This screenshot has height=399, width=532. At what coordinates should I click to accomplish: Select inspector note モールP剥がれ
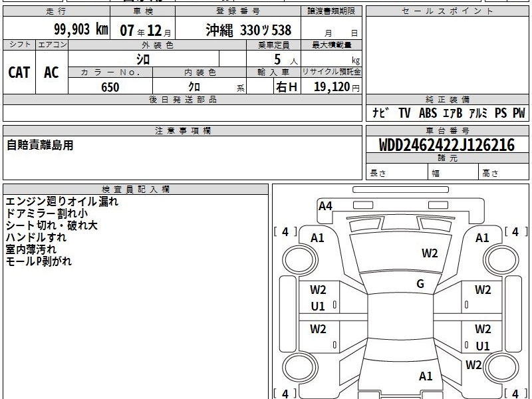pyautogui.click(x=39, y=261)
